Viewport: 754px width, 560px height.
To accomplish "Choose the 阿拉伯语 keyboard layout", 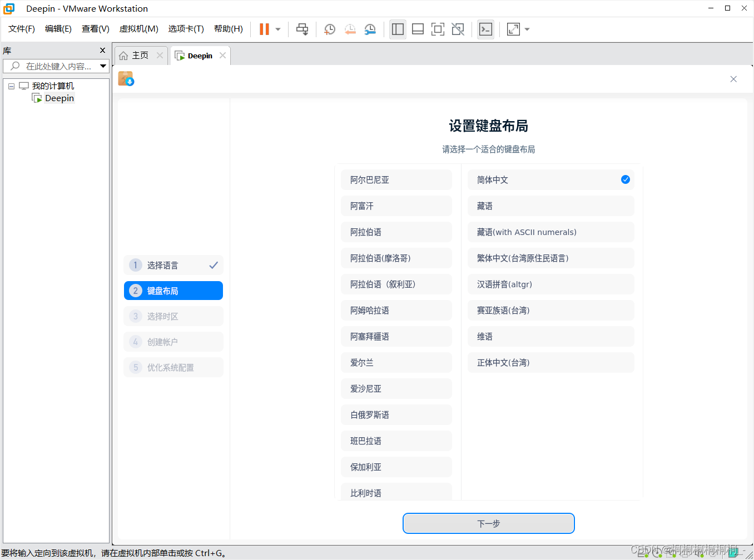I will 396,232.
